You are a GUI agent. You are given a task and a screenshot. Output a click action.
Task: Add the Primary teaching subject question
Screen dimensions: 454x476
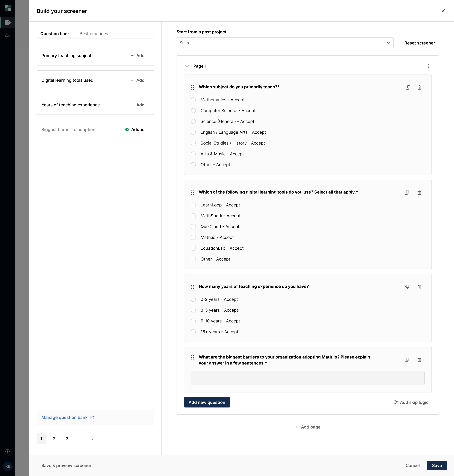pyautogui.click(x=138, y=56)
